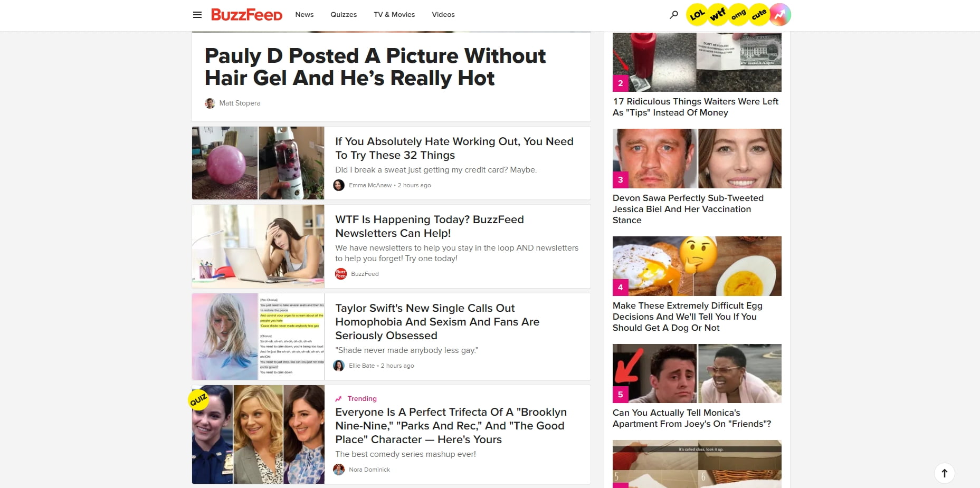Screen dimensions: 980x488
Task: Go to TV & Movies section
Action: pyautogui.click(x=394, y=15)
